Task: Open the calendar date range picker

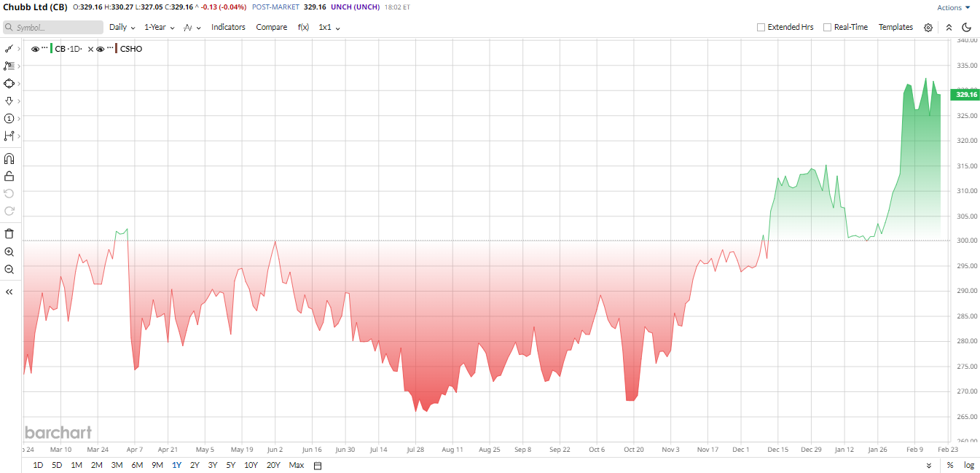Action: coord(317,465)
